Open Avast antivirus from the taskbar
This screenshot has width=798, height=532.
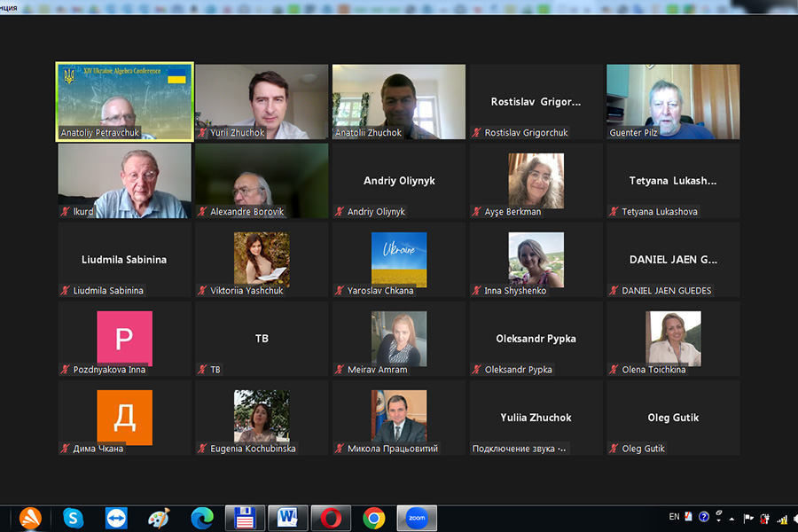pyautogui.click(x=30, y=518)
